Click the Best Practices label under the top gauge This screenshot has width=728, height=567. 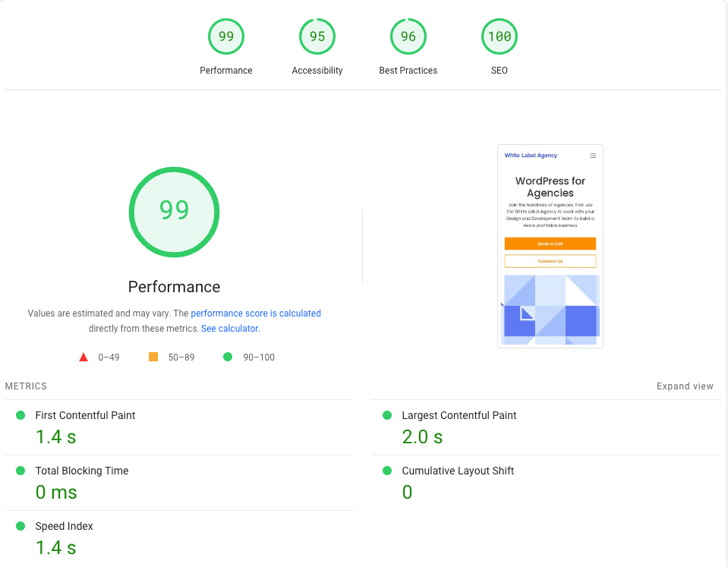[408, 70]
